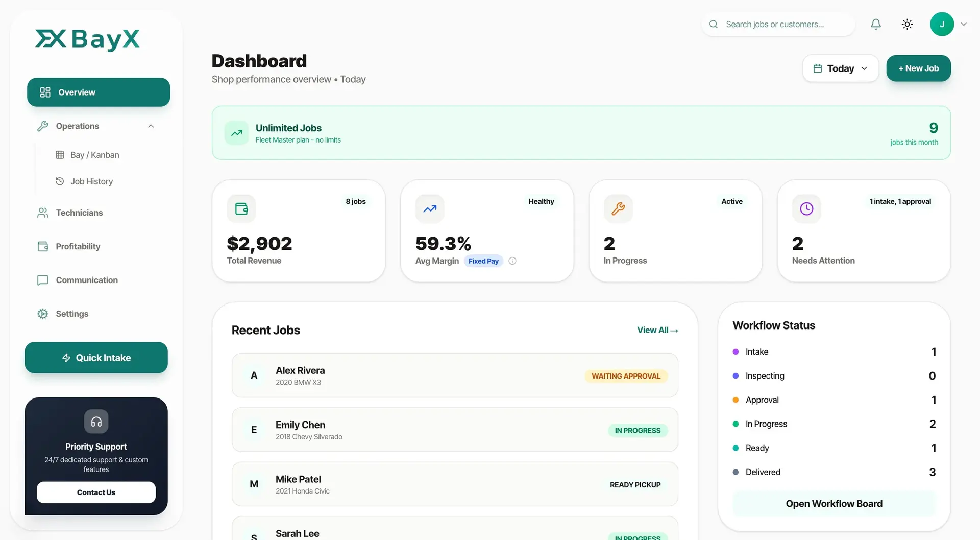Viewport: 980px width, 540px height.
Task: Open Workflow Board button
Action: coord(834,504)
